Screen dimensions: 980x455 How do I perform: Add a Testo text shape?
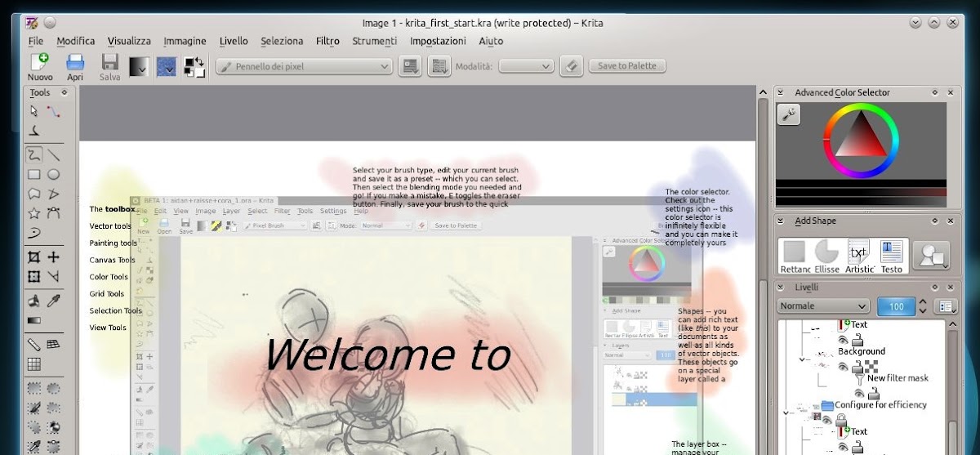892,256
